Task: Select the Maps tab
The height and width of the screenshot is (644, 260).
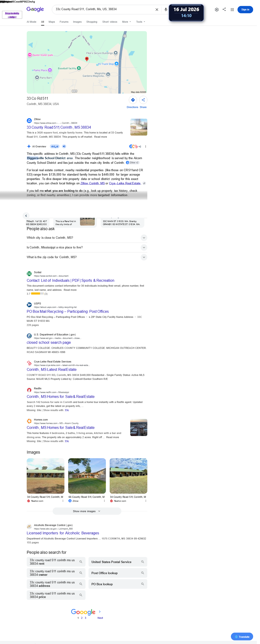Action: (x=52, y=22)
